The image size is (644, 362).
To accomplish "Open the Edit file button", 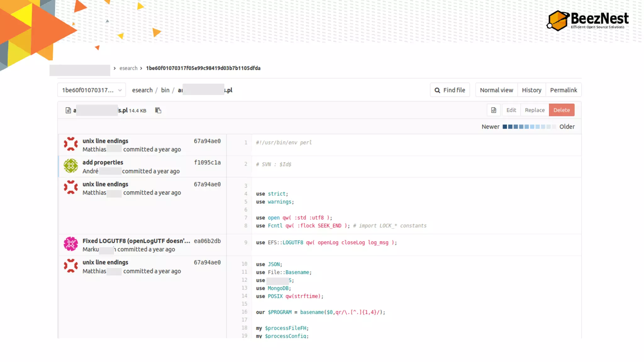I will (x=511, y=110).
